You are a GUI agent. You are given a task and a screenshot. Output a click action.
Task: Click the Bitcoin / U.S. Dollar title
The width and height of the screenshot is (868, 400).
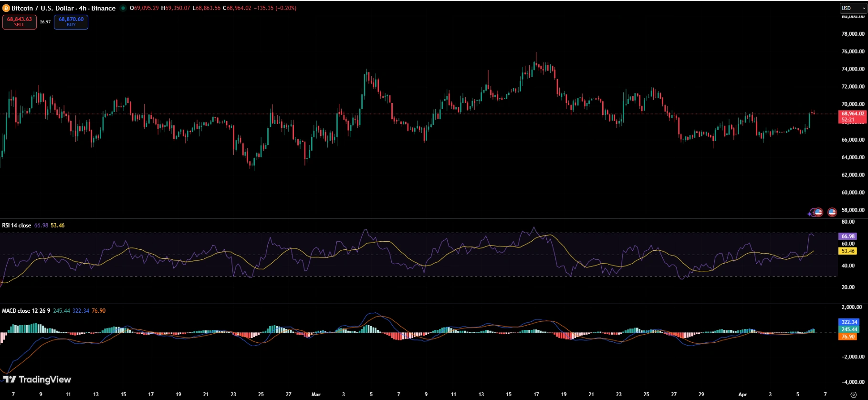pyautogui.click(x=63, y=8)
